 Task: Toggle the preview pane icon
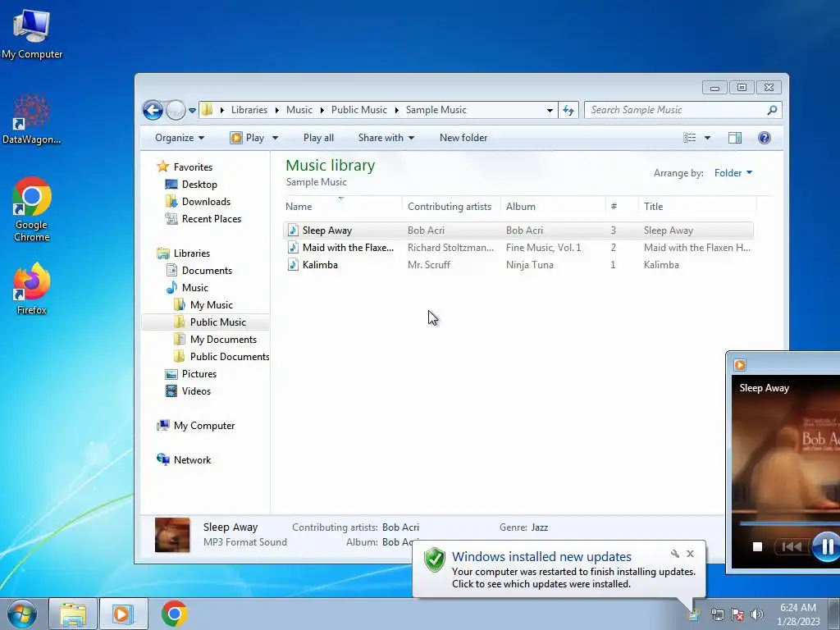coord(734,138)
